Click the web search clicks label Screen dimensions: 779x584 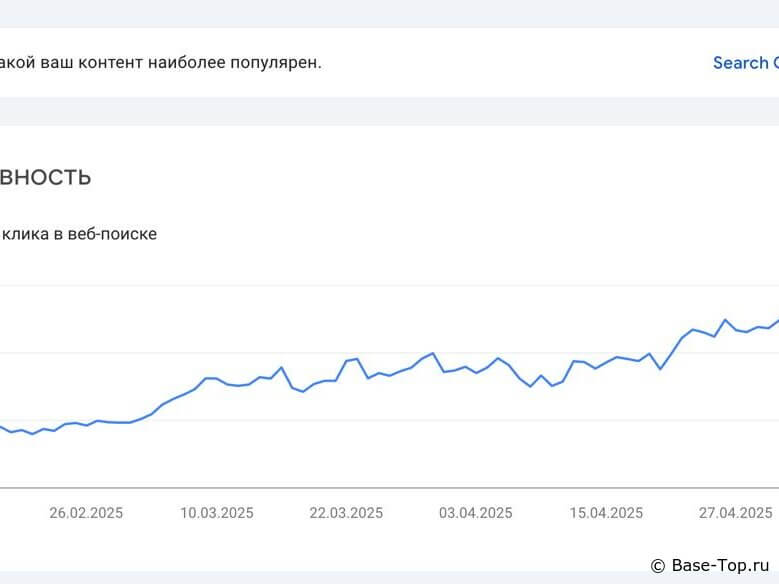coord(80,234)
